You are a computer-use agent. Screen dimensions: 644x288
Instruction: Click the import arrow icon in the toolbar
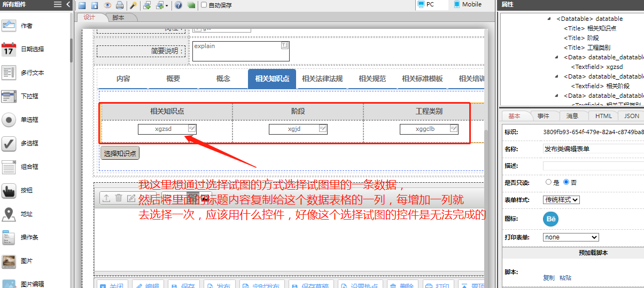pos(146,5)
